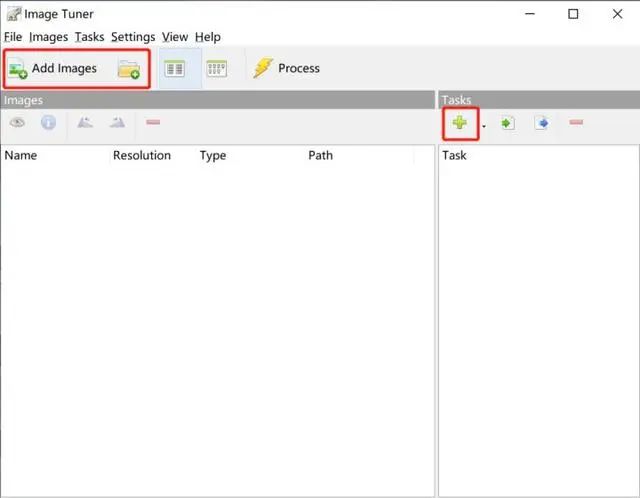Sort by the Name column header
The height and width of the screenshot is (498, 640).
[x=21, y=156]
